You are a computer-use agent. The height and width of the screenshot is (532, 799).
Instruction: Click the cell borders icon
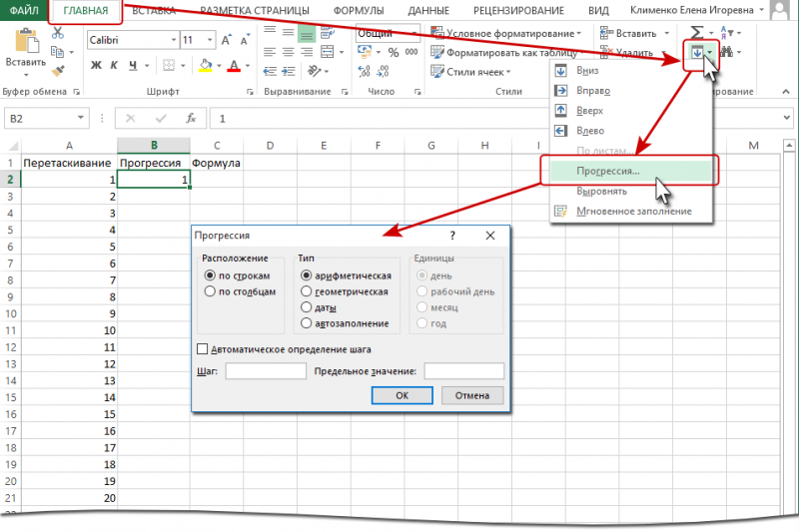[168, 65]
